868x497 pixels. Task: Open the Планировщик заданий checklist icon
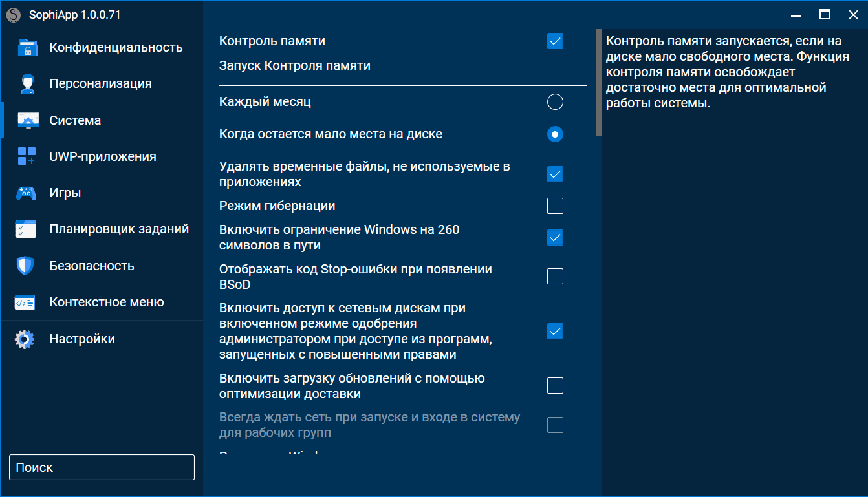pos(27,229)
